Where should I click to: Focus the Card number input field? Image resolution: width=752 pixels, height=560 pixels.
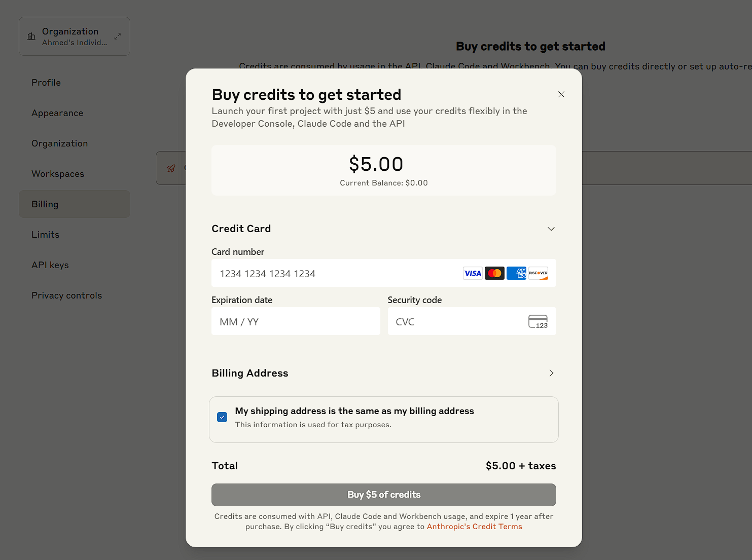[335, 274]
